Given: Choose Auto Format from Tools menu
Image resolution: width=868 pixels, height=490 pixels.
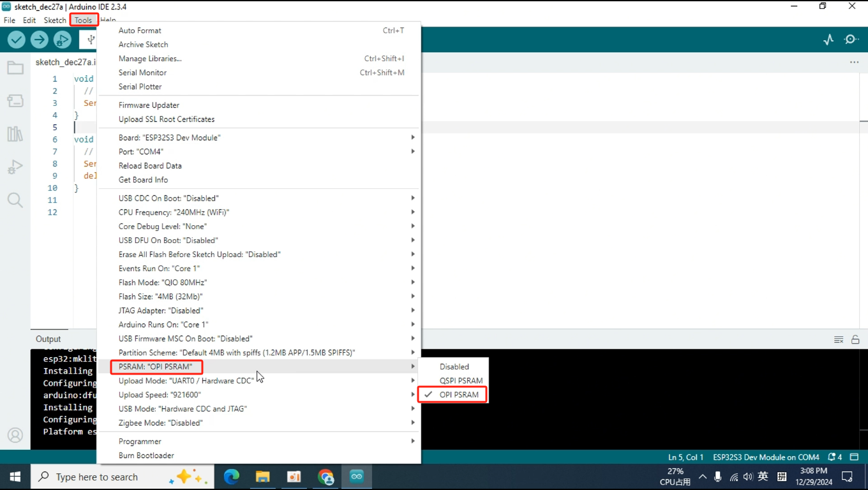Looking at the screenshot, I should pyautogui.click(x=258, y=31).
